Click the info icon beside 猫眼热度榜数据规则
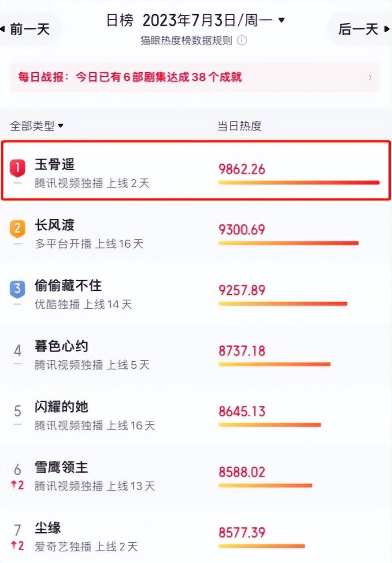 (x=242, y=41)
